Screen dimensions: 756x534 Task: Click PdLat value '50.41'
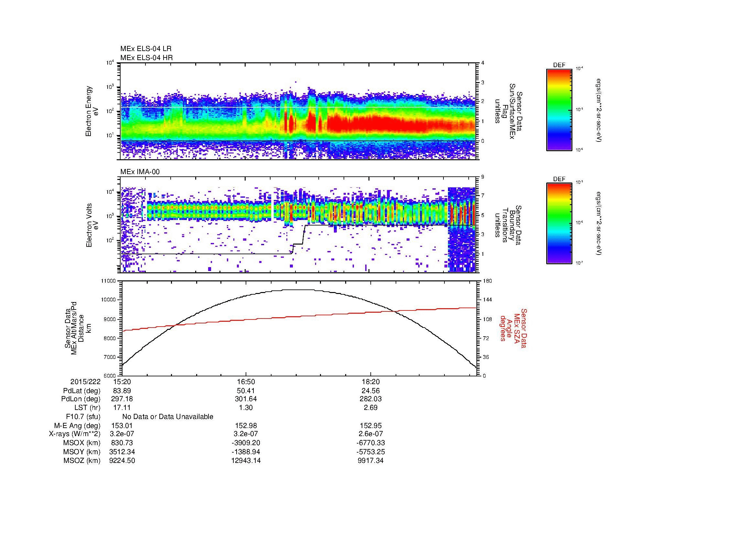pyautogui.click(x=246, y=391)
